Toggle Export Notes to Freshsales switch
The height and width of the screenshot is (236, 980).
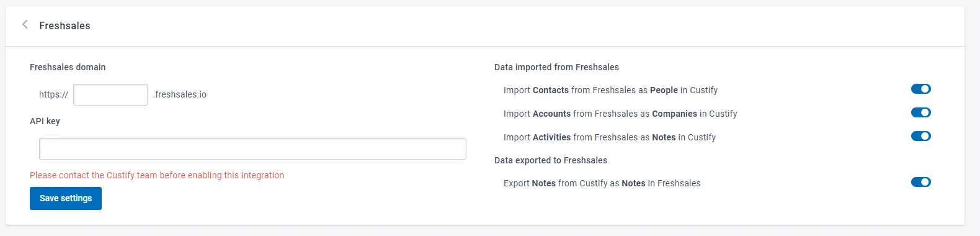click(x=920, y=182)
